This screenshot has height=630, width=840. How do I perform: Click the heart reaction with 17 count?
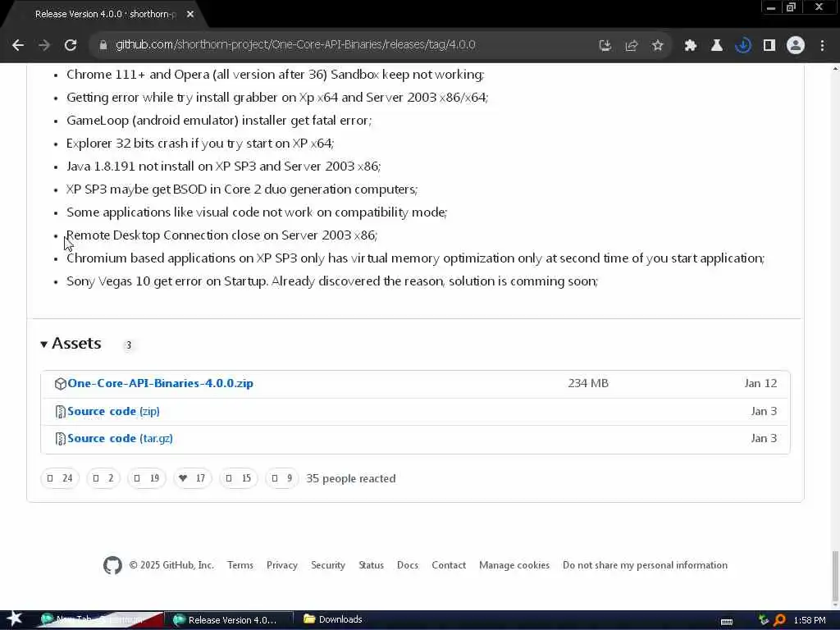192,478
